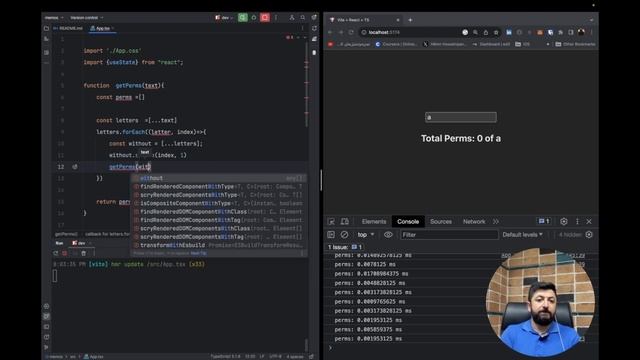Image resolution: width=640 pixels, height=360 pixels.
Task: Stop the running process with red button
Action: click(265, 18)
